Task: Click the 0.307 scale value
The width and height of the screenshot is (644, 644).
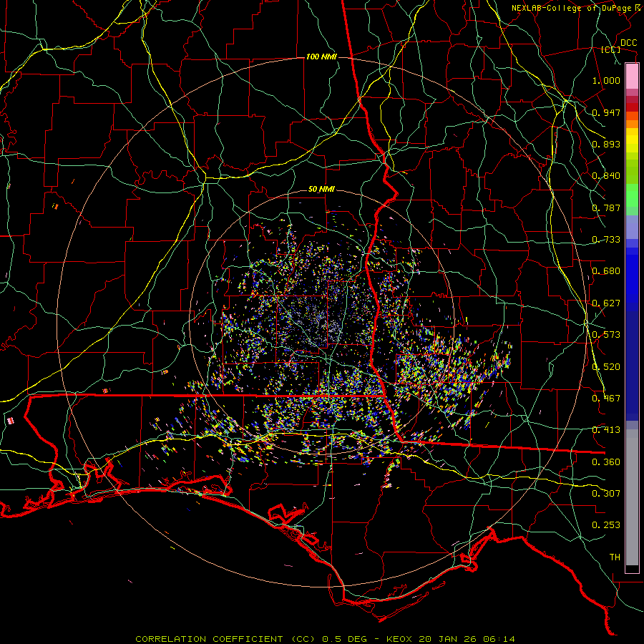Action: 606,494
